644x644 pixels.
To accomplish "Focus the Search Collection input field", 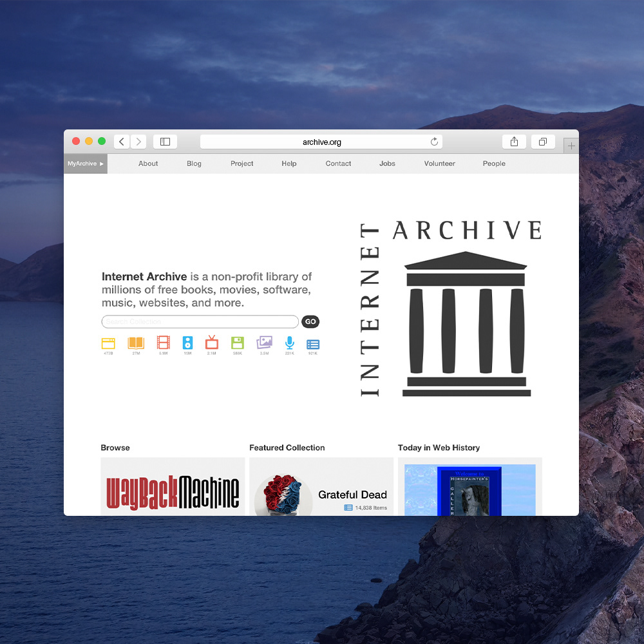I will click(x=200, y=321).
